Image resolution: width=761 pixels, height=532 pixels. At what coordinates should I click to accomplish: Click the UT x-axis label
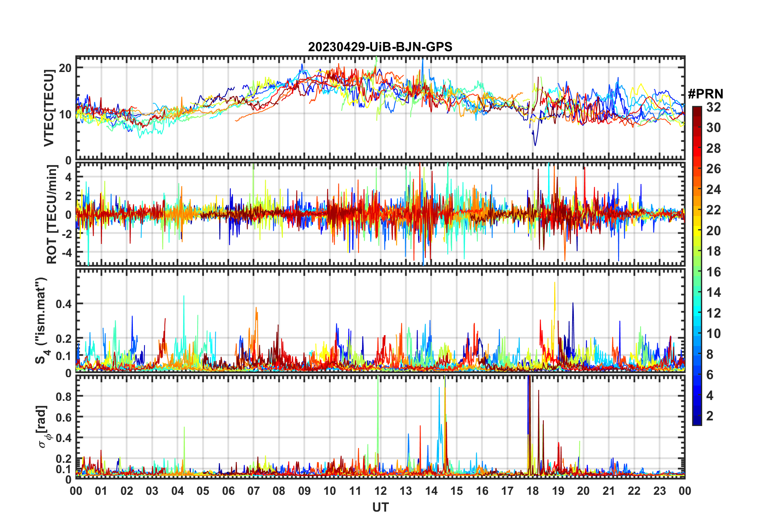click(380, 507)
